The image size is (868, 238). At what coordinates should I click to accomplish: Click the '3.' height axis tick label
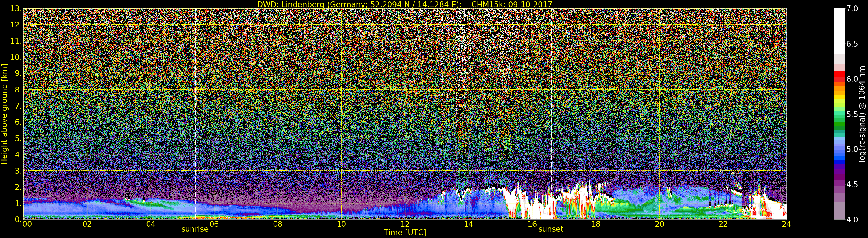[18, 171]
